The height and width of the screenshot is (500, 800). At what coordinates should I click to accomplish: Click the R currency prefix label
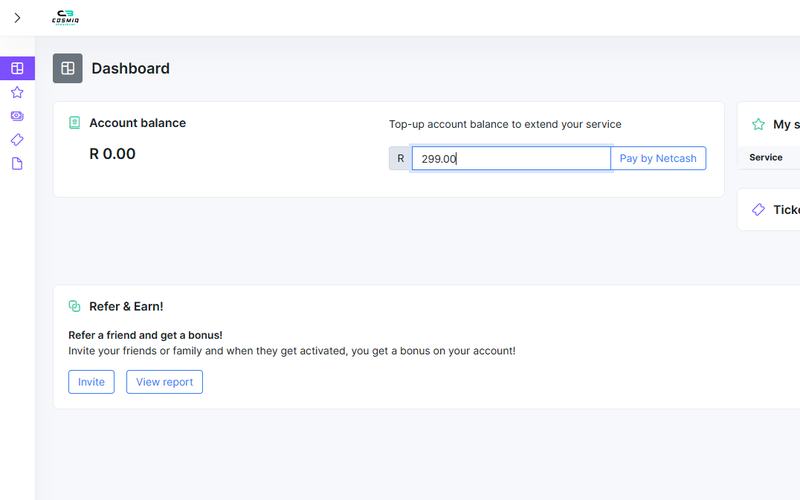(x=401, y=158)
